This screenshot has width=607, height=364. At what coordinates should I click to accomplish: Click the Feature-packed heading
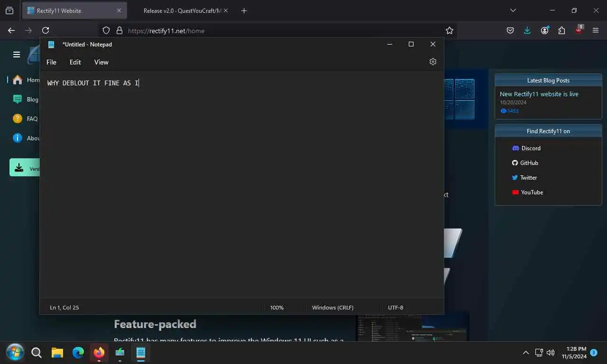155,324
